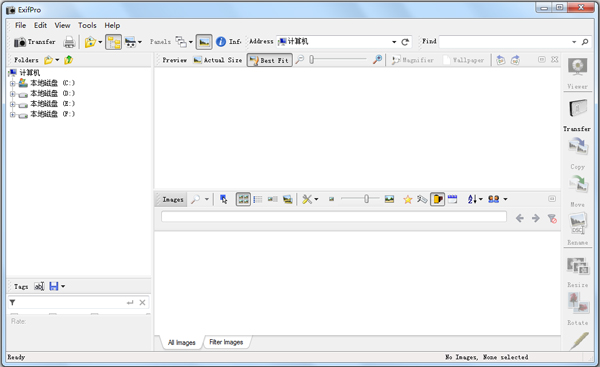Click the yellow star rating icon
This screenshot has width=600, height=367.
point(408,199)
